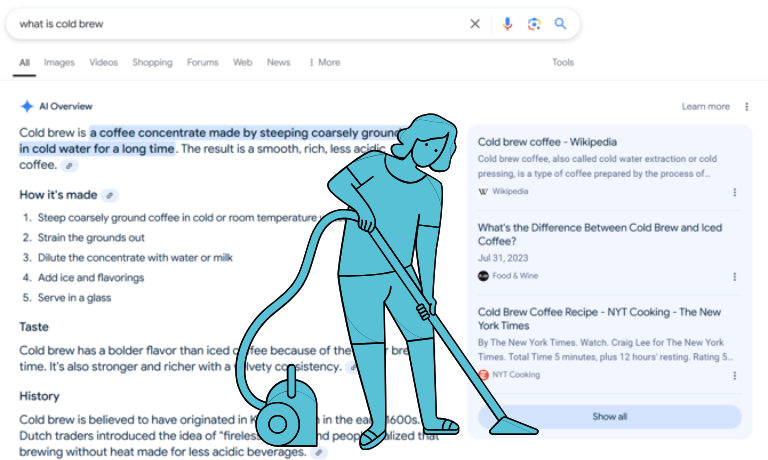Viewport: 768px width, 460px height.
Task: Open the Cold brew coffee - Wikipedia result
Action: pos(547,142)
